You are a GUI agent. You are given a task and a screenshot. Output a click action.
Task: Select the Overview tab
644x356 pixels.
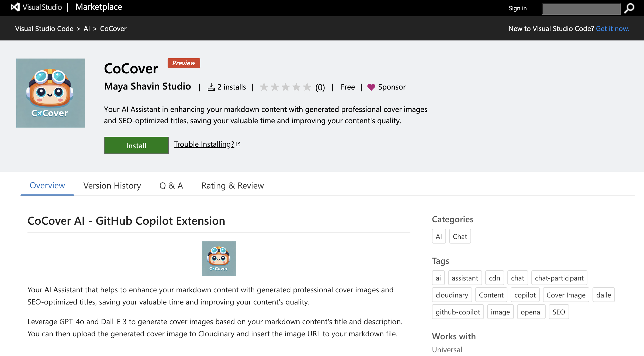click(x=47, y=186)
